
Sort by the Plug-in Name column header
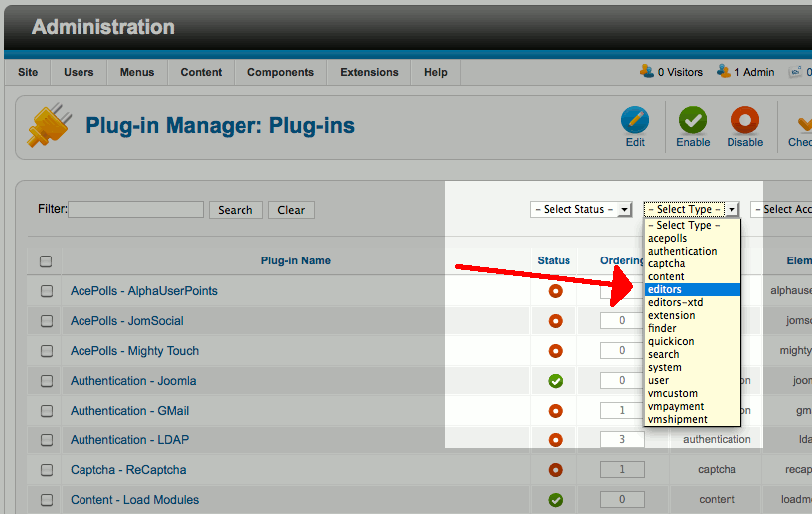click(x=296, y=260)
